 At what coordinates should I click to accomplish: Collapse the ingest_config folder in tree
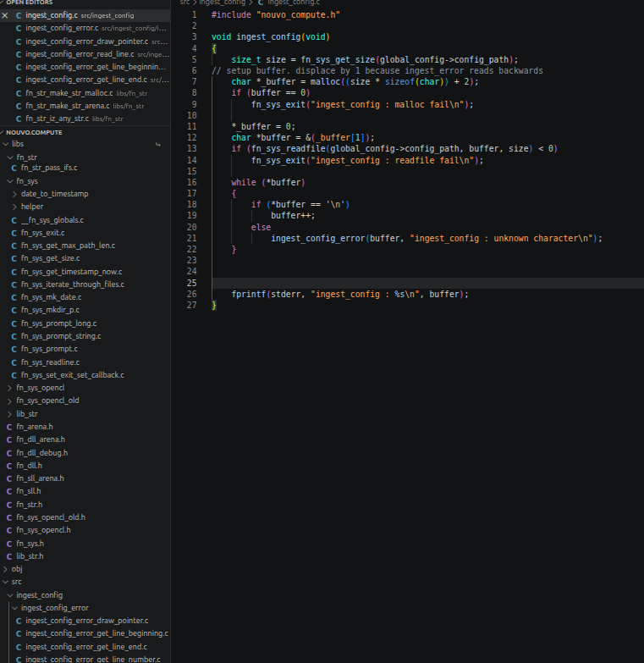point(10,595)
